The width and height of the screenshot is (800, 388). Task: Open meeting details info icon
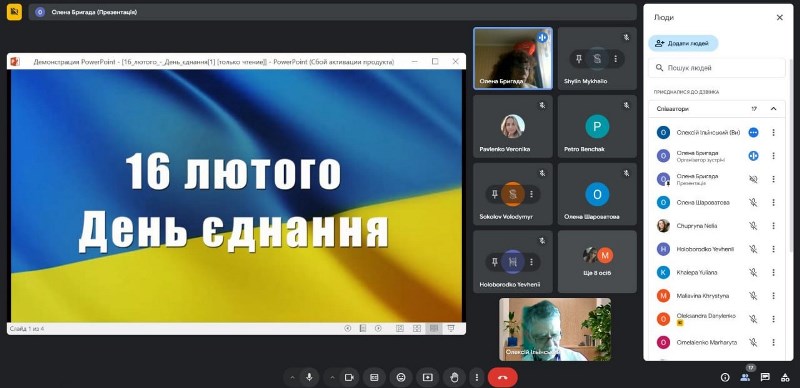724,377
